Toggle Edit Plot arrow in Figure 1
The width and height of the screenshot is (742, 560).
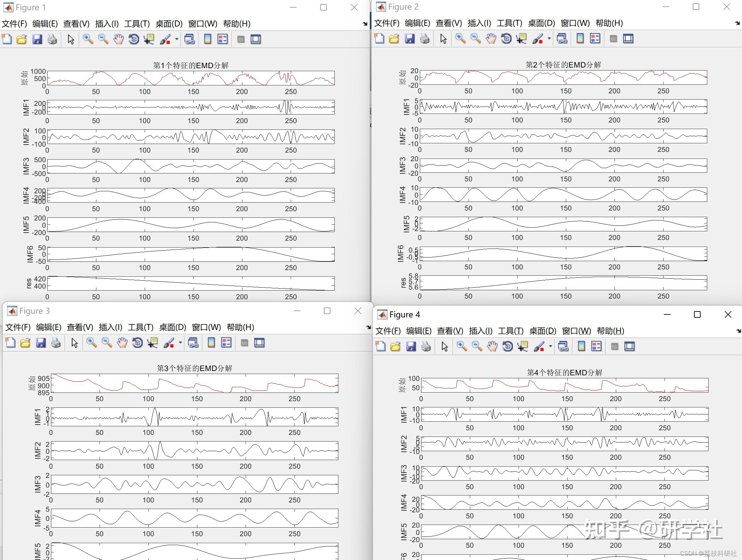pos(71,39)
